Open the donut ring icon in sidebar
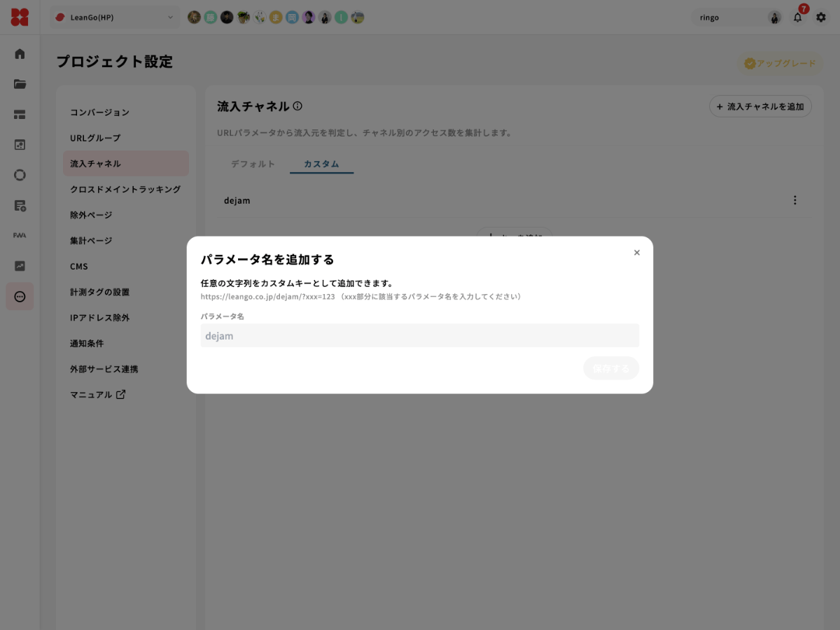This screenshot has height=630, width=840. tap(20, 175)
